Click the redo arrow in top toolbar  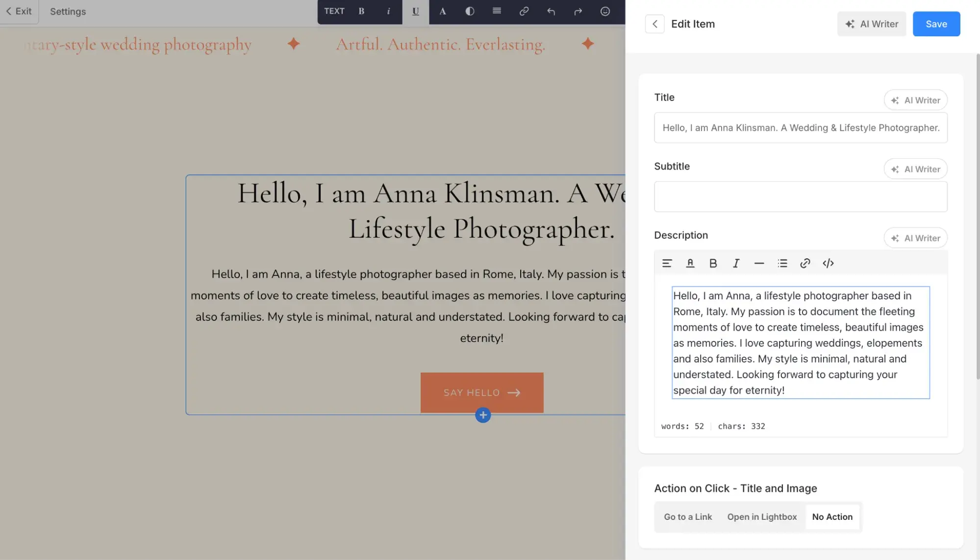click(578, 11)
